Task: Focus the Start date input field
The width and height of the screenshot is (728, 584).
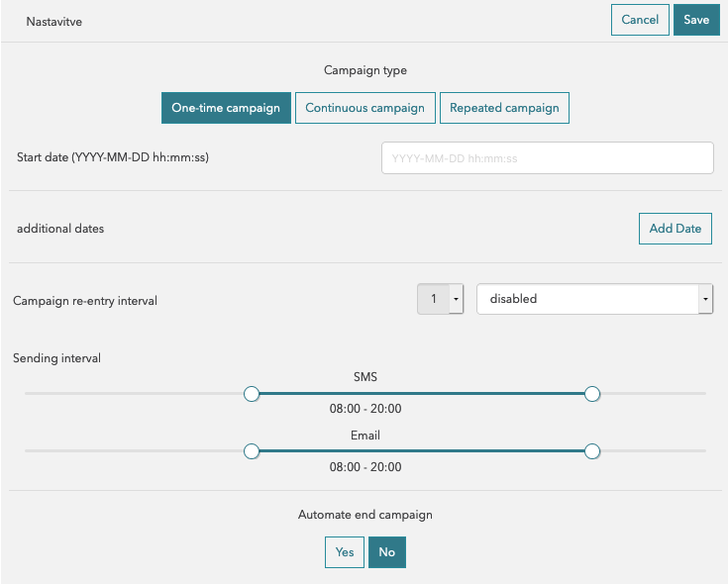Action: [547, 158]
